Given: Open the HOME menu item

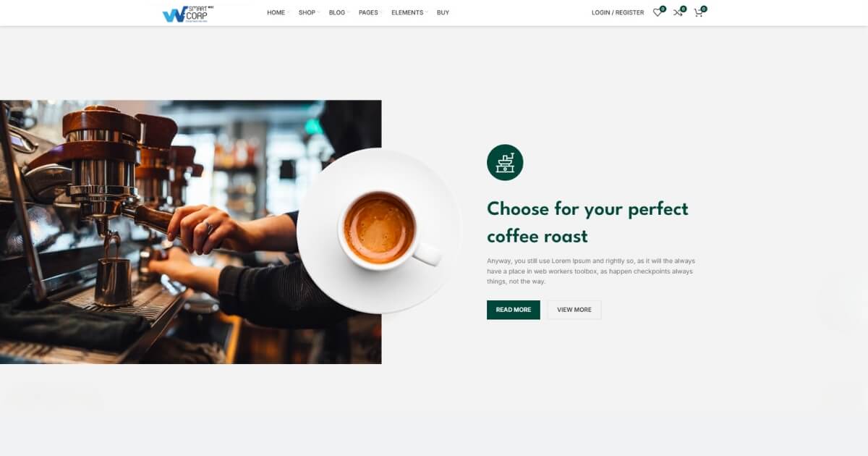Looking at the screenshot, I should [x=276, y=13].
